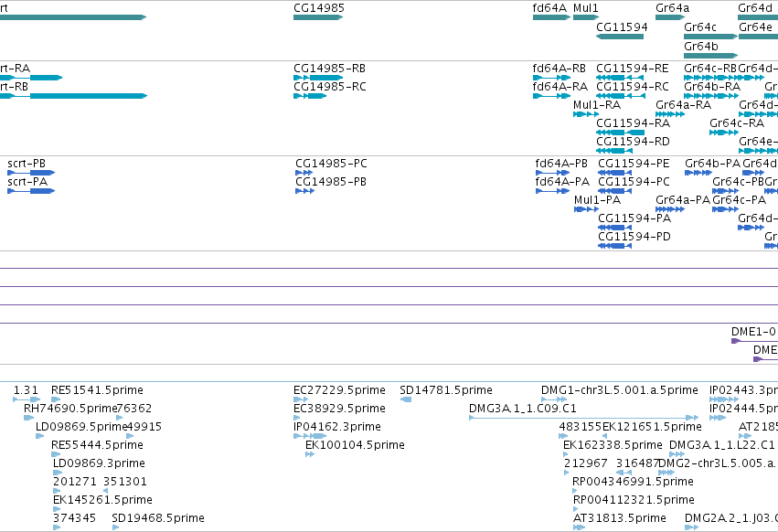Image resolution: width=778 pixels, height=532 pixels.
Task: Select the Gr64c-PA protein
Action: 725,209
